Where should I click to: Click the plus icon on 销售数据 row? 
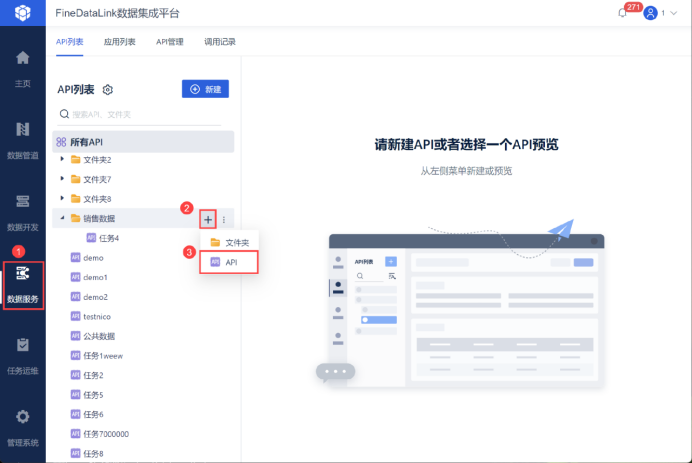(x=208, y=219)
